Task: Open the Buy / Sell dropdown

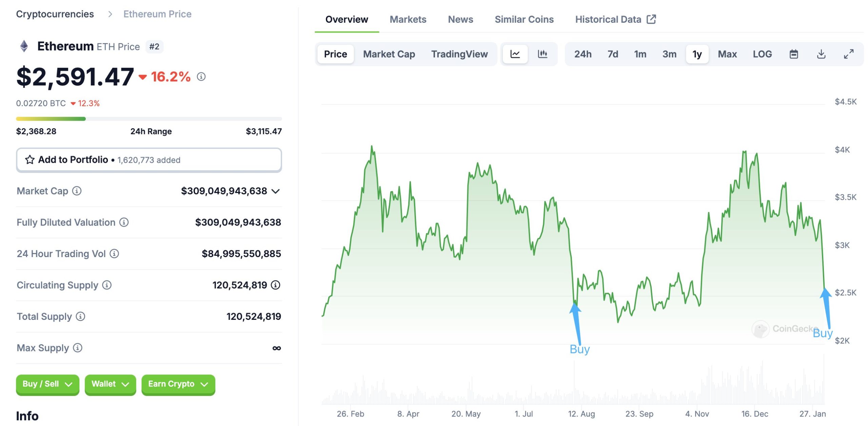Action: 47,384
